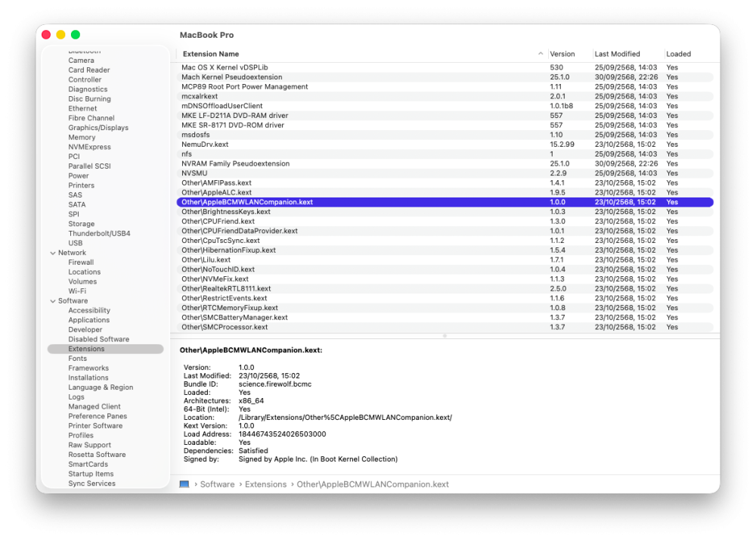Select Mach Kernel Pseudoextension row
756x541 pixels.
coord(445,77)
